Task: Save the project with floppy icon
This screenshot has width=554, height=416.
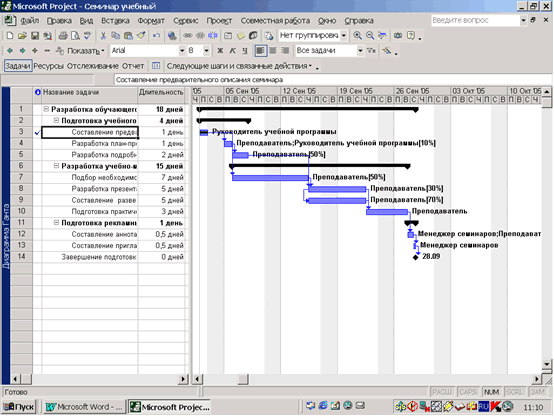Action: 35,35
